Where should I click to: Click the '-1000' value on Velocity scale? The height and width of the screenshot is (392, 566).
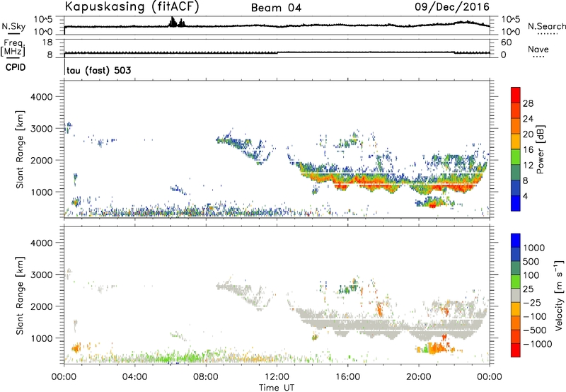[x=538, y=344]
